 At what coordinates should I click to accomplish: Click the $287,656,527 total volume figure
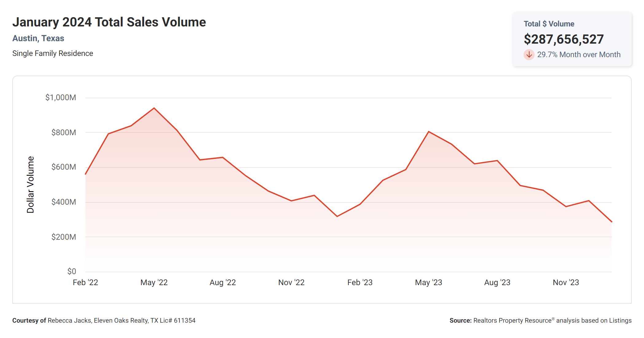(563, 39)
